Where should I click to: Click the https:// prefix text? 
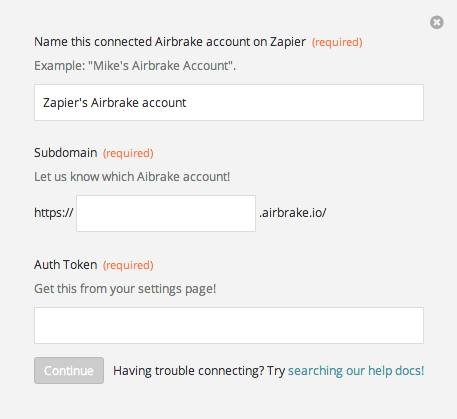click(54, 213)
